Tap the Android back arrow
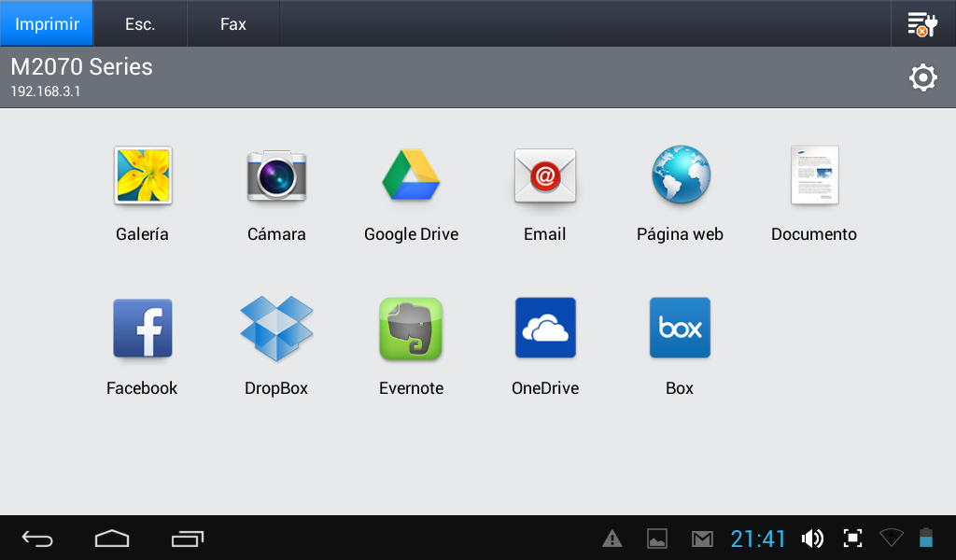 pos(37,539)
